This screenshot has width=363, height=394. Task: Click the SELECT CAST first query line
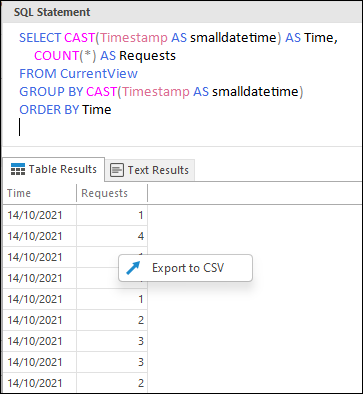[178, 37]
